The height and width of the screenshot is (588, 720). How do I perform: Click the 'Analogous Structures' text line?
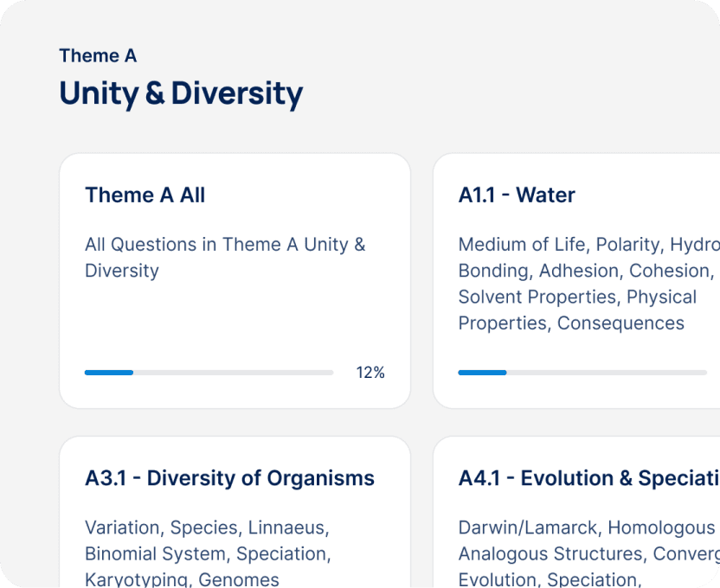[x=588, y=553]
